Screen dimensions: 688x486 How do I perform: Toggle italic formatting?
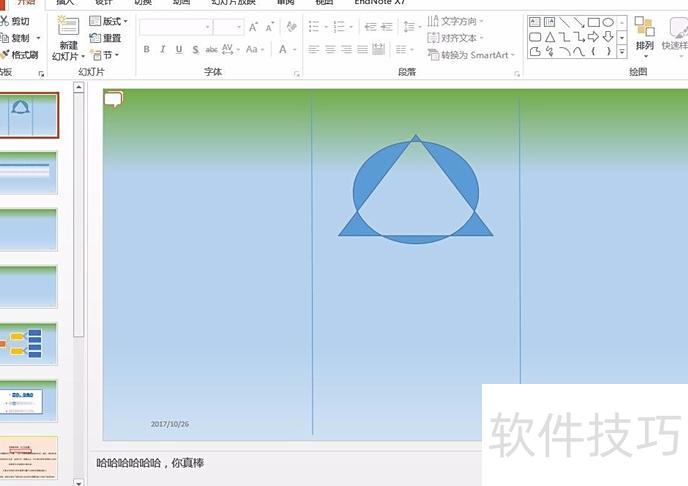(x=163, y=49)
